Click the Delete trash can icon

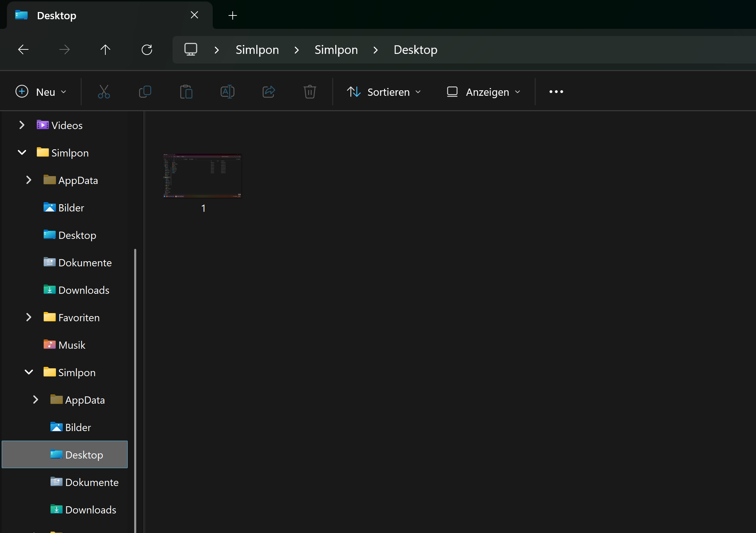(x=310, y=92)
